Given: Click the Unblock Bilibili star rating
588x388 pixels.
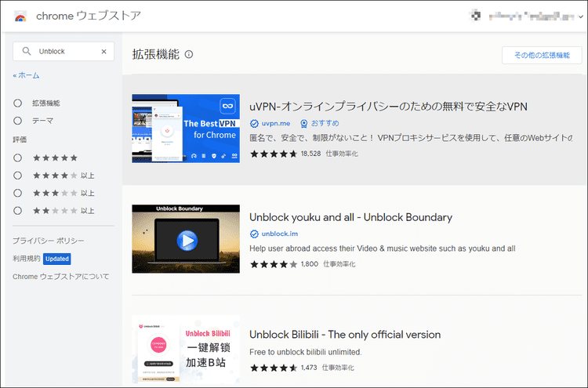Looking at the screenshot, I should [274, 368].
